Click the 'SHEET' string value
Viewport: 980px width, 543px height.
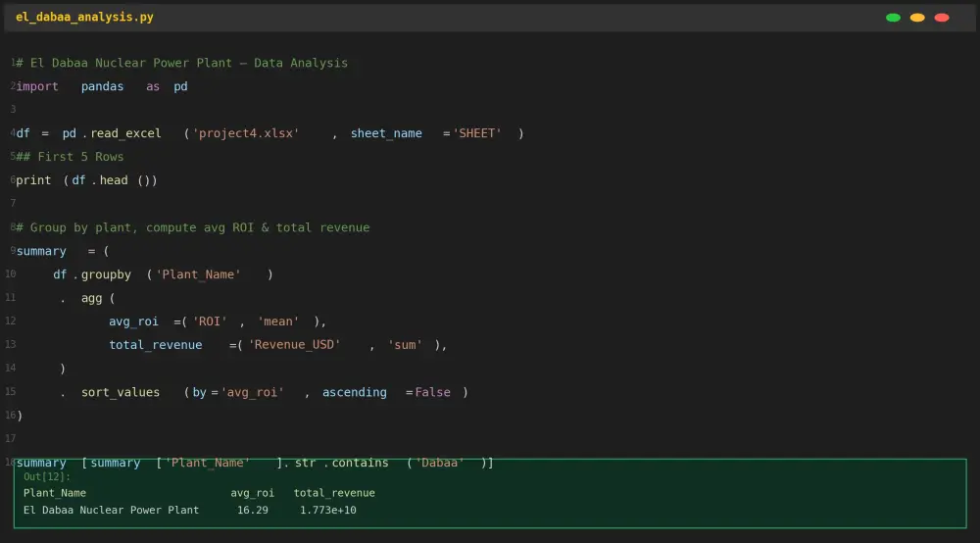[x=477, y=133]
